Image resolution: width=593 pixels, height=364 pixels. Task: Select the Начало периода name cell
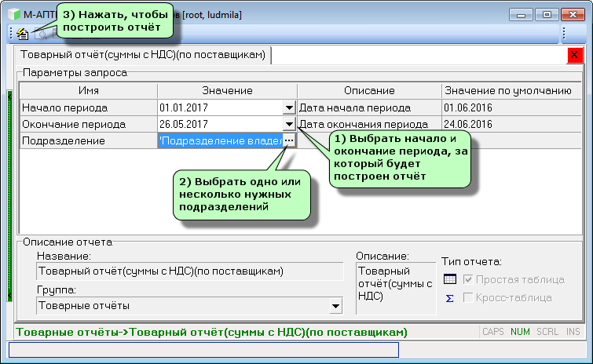tap(89, 108)
